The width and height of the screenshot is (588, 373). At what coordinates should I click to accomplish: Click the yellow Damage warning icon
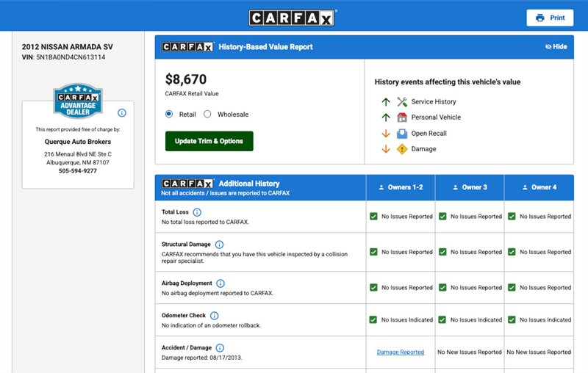click(x=402, y=149)
